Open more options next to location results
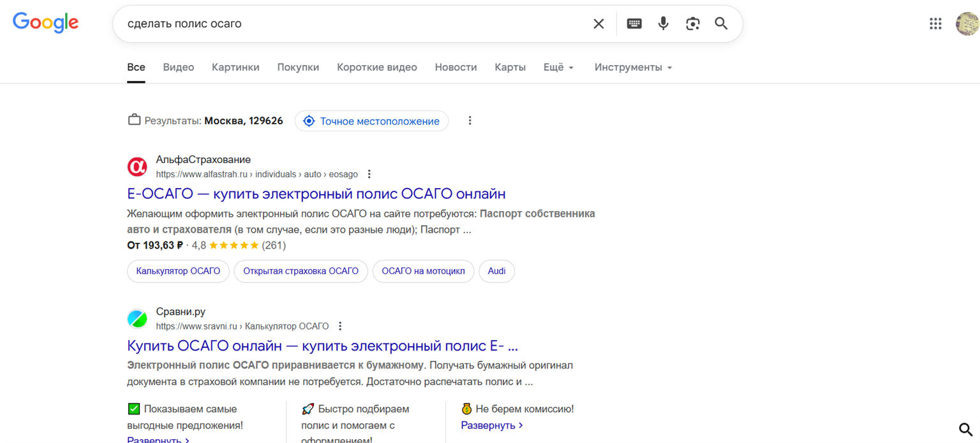 point(470,121)
